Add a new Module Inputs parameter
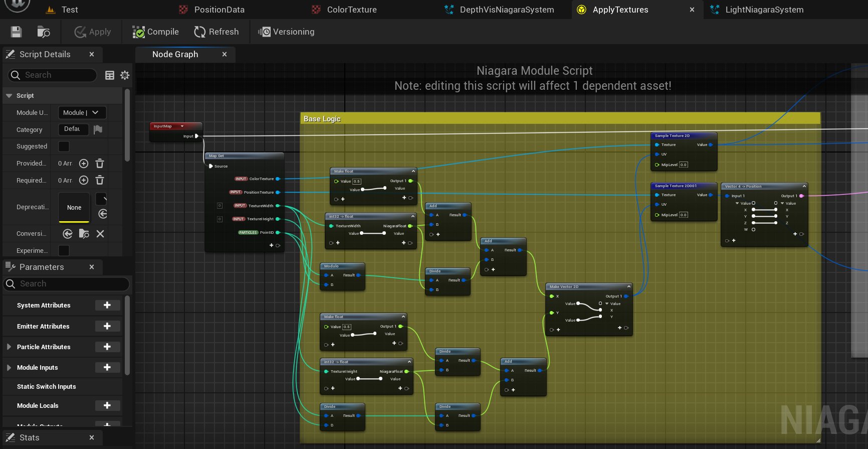 (107, 368)
